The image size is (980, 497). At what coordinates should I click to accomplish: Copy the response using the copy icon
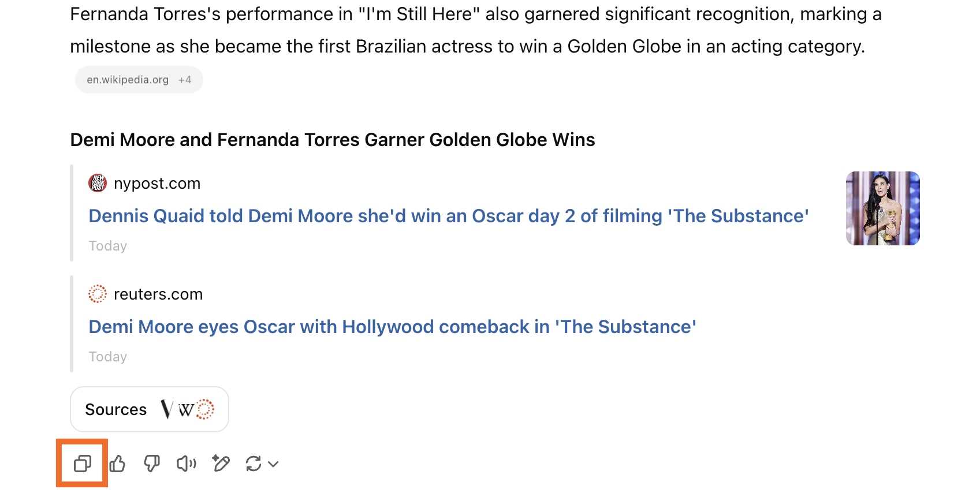click(x=83, y=464)
